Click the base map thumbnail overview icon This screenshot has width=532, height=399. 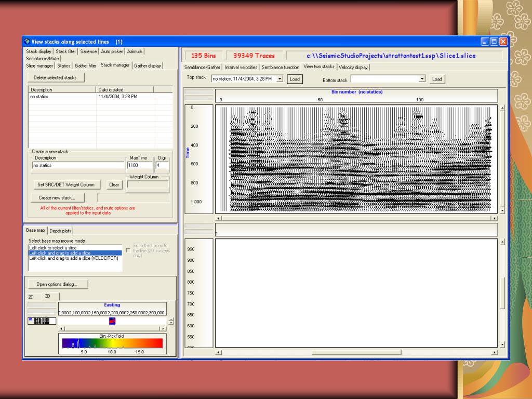coord(42,321)
